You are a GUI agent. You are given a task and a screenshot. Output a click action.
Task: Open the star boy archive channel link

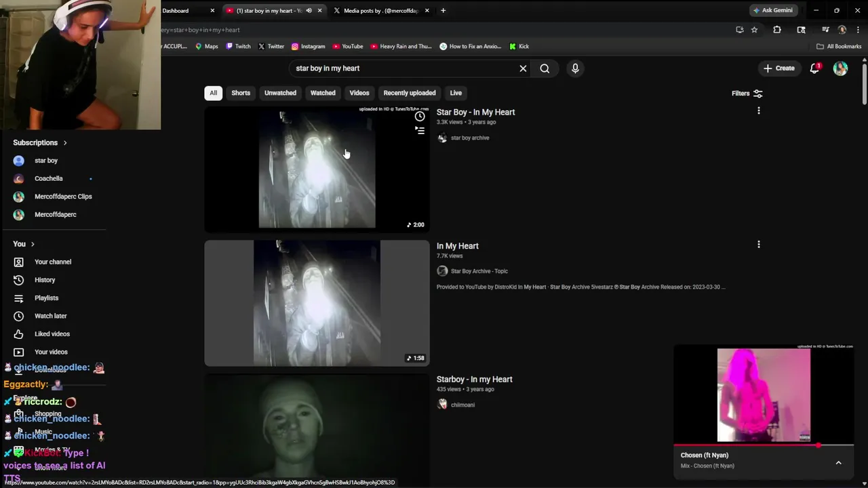coord(470,138)
